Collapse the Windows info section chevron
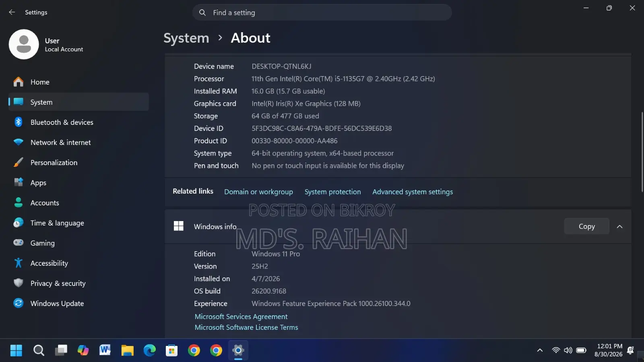Image resolution: width=644 pixels, height=362 pixels. point(620,227)
